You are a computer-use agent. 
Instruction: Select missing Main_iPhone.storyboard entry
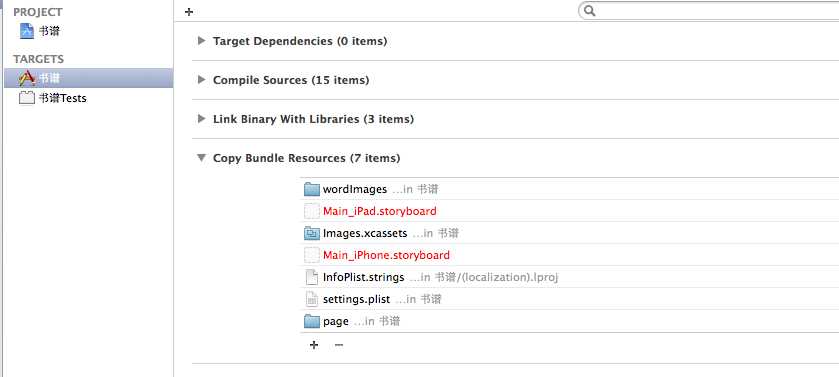coord(569,255)
